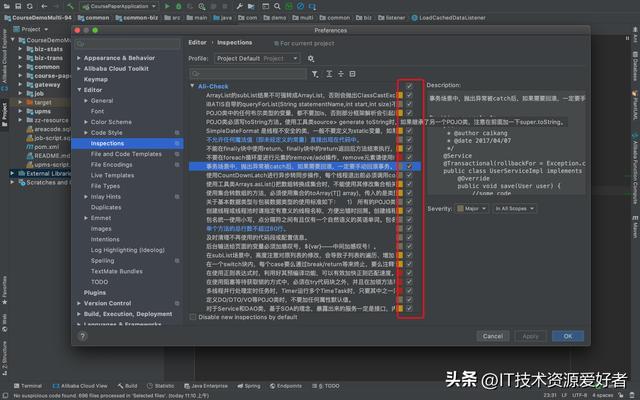Click the Cancel button

(x=493, y=336)
